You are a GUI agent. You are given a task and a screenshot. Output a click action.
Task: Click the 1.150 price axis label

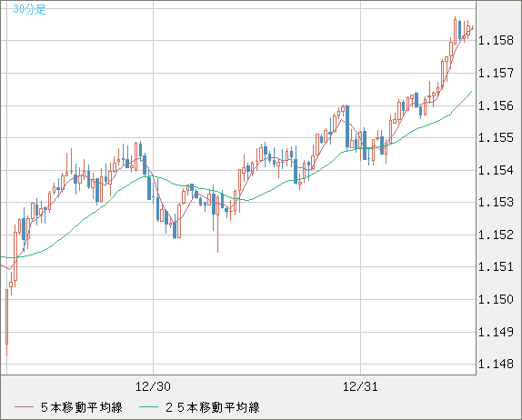click(x=496, y=299)
